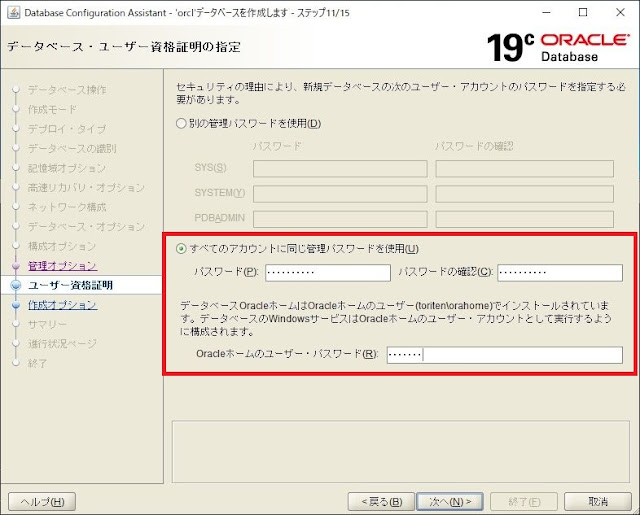Click the step bullet icon beside ユーザー資格証明
The image size is (640, 515).
point(16,285)
